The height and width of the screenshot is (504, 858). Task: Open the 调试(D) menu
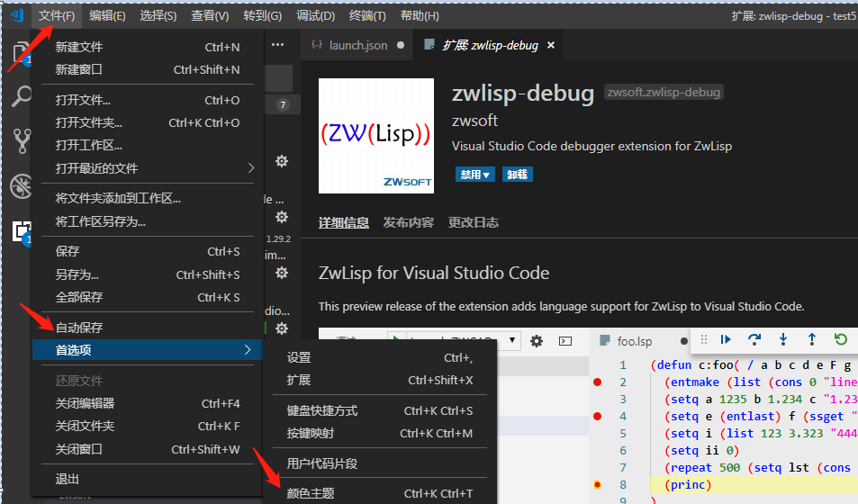click(x=315, y=16)
